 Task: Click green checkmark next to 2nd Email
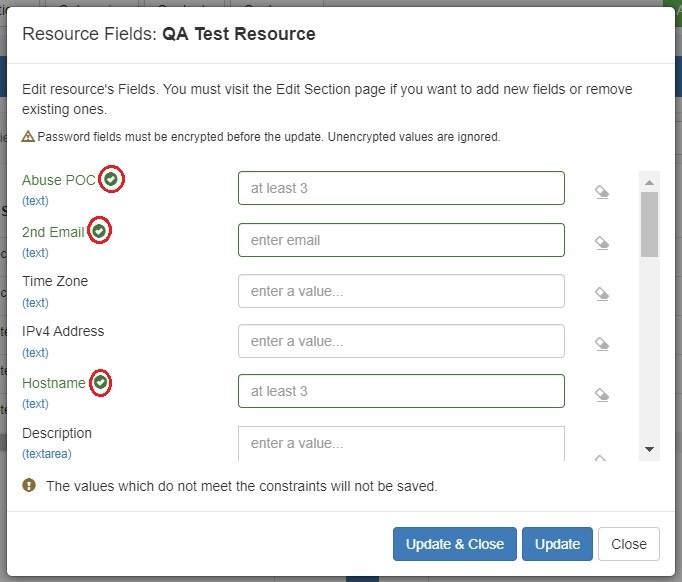point(99,231)
